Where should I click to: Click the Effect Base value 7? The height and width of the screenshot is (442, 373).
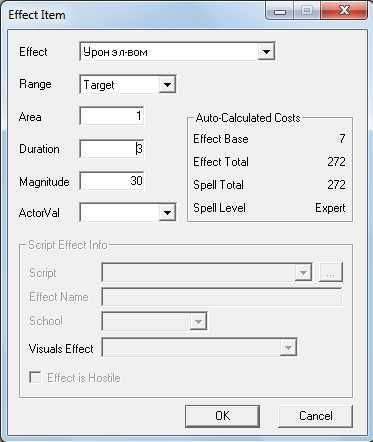[x=342, y=139]
